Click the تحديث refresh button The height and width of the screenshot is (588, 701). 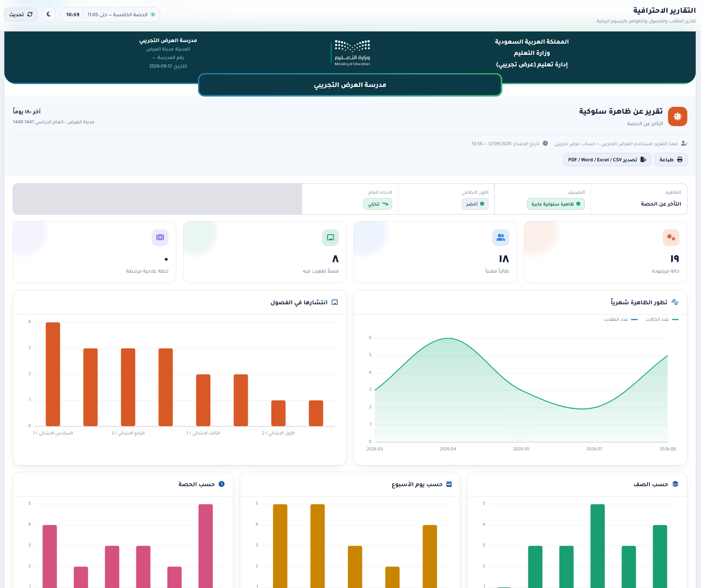tap(21, 14)
